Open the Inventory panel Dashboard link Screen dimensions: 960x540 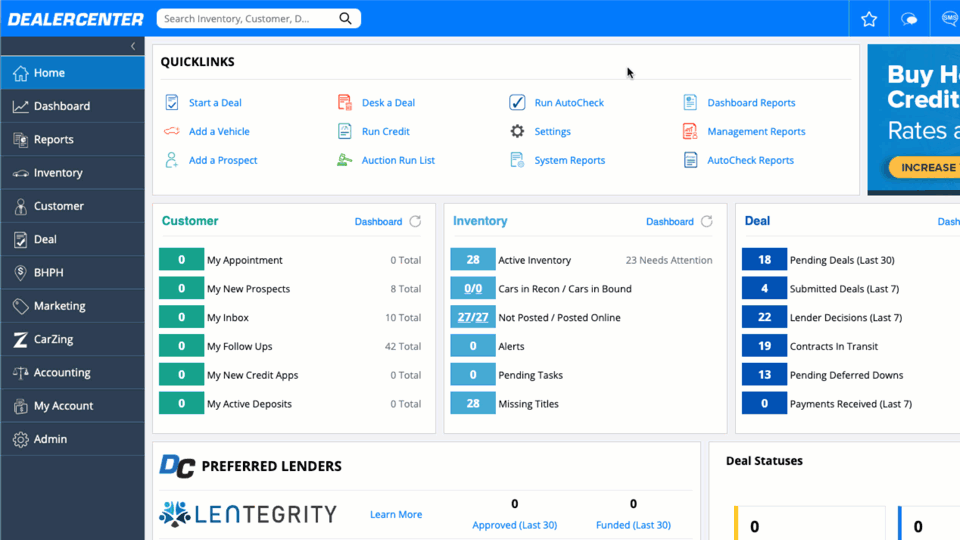(x=670, y=222)
